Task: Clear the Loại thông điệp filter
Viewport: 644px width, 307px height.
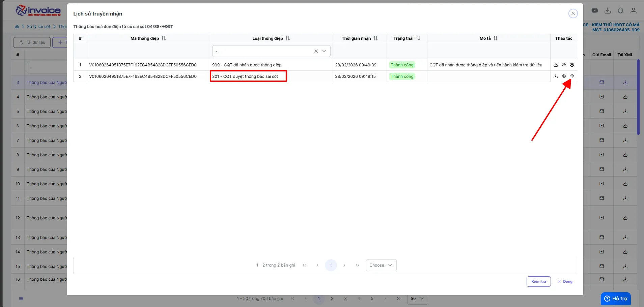Action: (x=316, y=51)
